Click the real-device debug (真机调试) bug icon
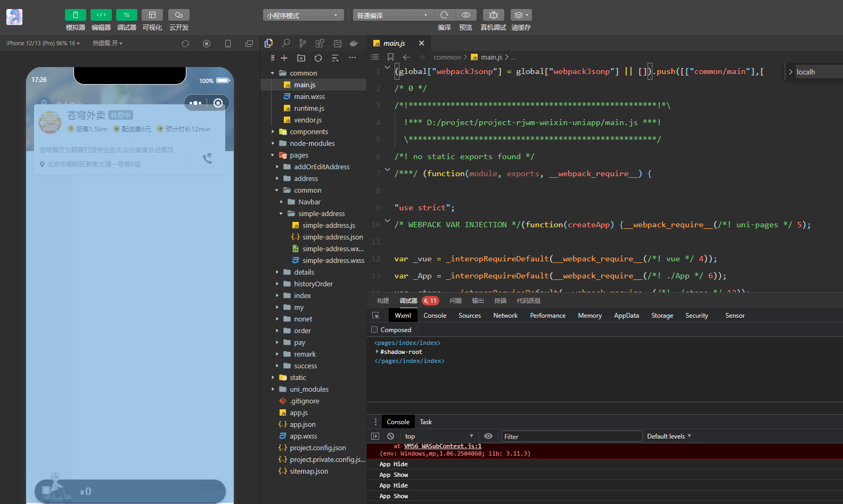Screen dimensions: 843x504 click(x=493, y=15)
